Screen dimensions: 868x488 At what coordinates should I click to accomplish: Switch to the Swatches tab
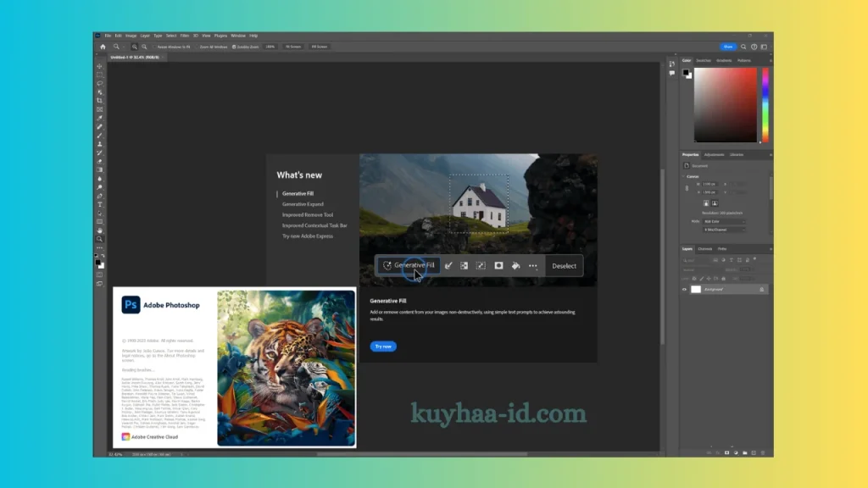(704, 60)
